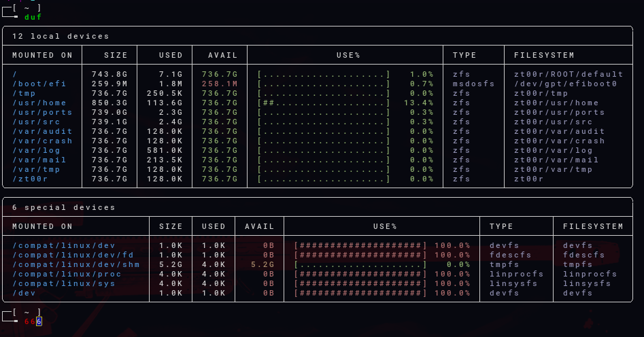
Task: Select the 113.6G used value
Action: pos(165,103)
